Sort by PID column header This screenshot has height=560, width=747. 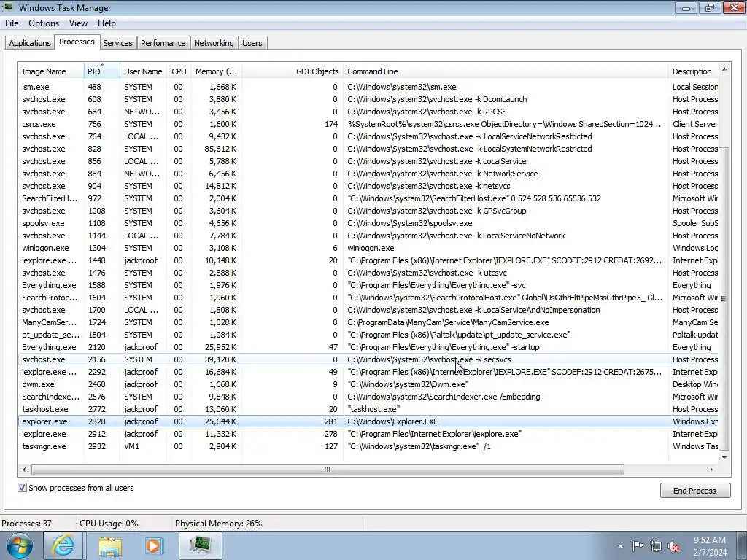pos(102,71)
